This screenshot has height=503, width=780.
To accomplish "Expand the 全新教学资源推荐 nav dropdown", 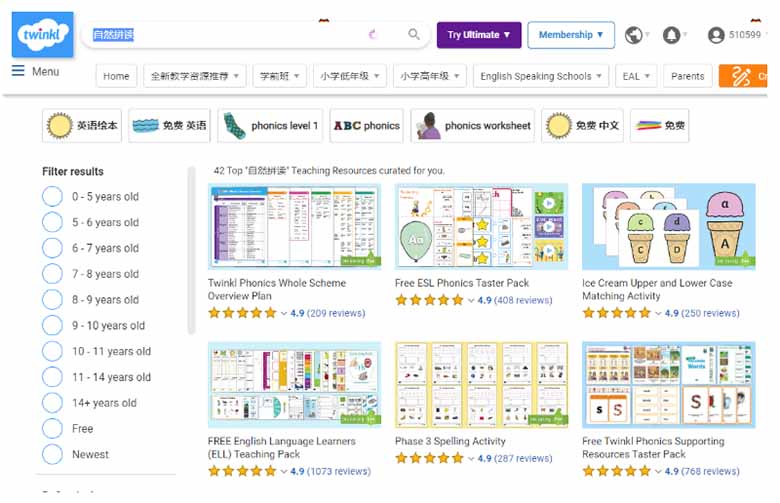I will click(195, 76).
